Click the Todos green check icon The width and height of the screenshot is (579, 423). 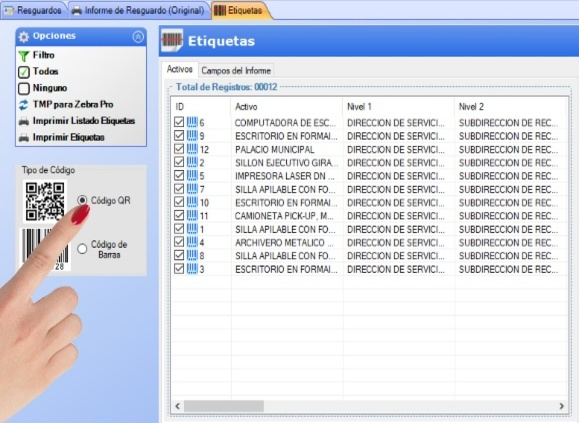[x=24, y=72]
